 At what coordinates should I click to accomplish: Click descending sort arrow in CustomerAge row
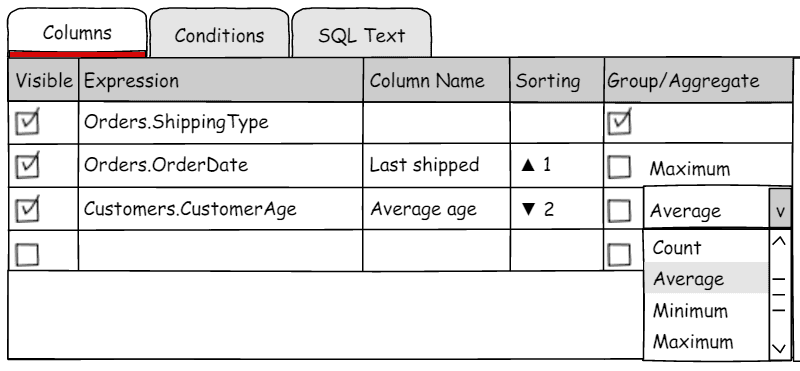[x=529, y=209]
